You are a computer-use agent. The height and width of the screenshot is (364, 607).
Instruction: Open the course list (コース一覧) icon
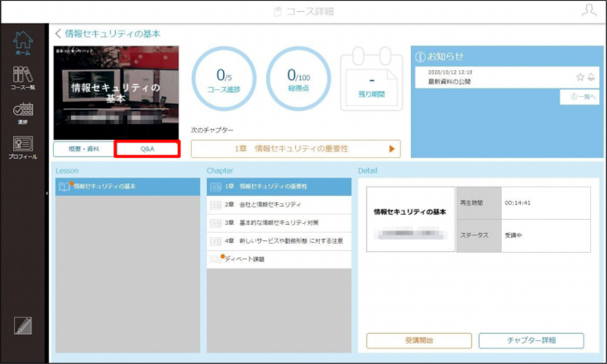tap(23, 78)
